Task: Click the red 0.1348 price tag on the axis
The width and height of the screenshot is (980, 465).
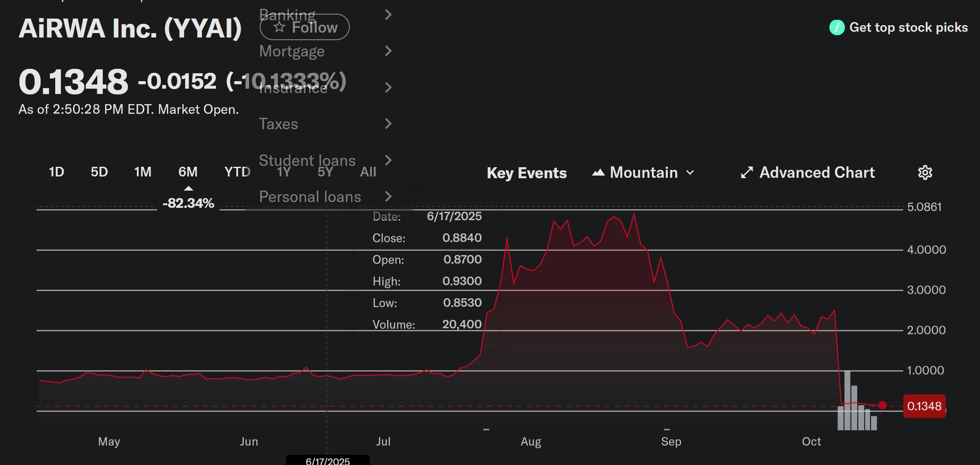Action: tap(924, 406)
